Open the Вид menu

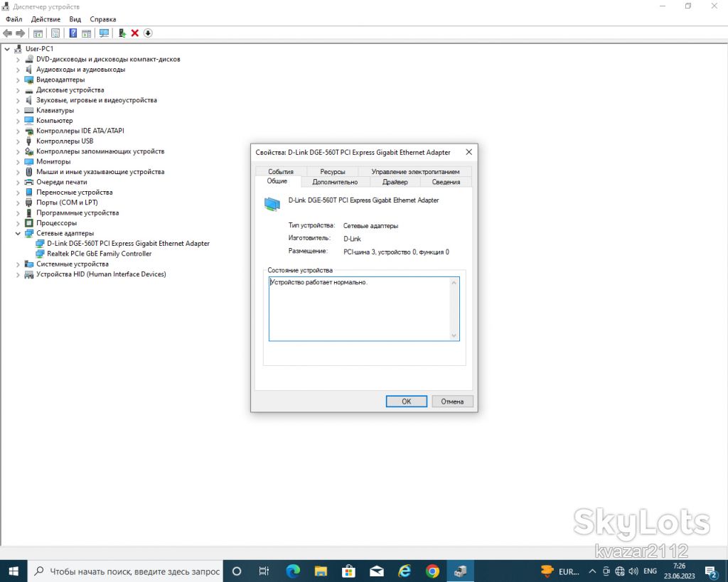point(75,19)
